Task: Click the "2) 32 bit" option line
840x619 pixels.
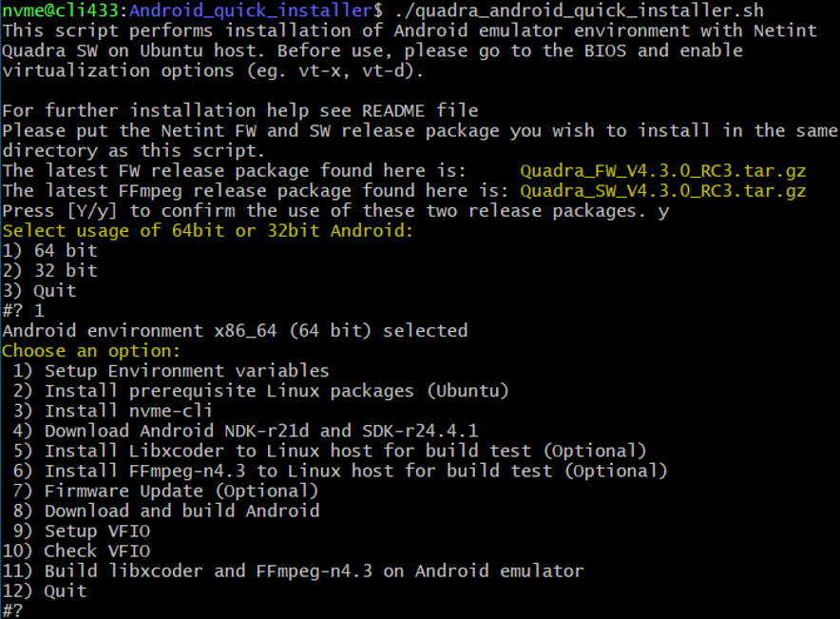Action: 49,271
